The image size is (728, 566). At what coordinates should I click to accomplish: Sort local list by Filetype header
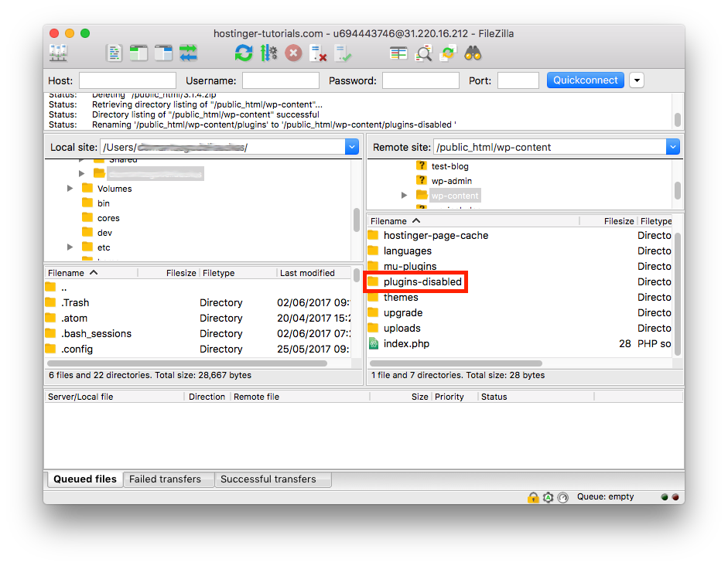click(x=238, y=273)
